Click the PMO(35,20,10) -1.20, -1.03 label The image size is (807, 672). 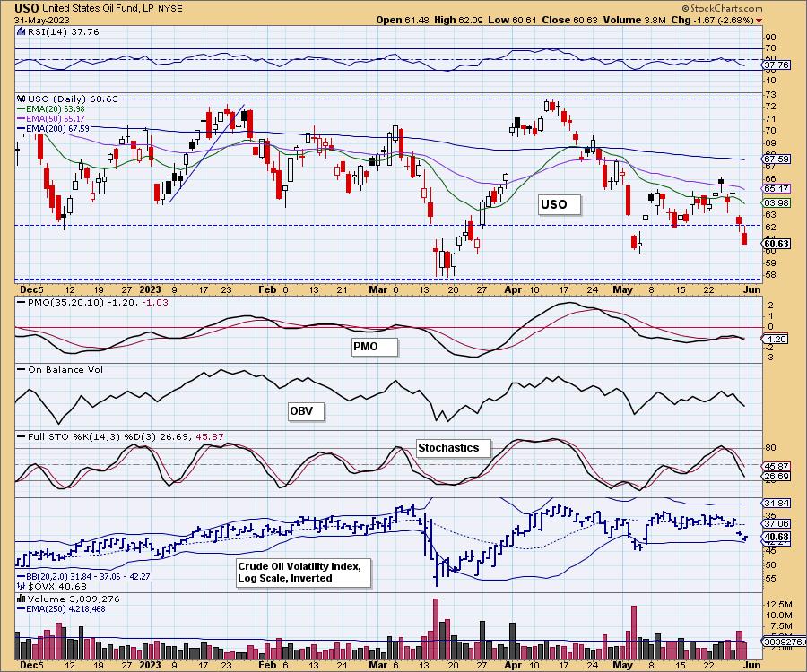point(98,302)
